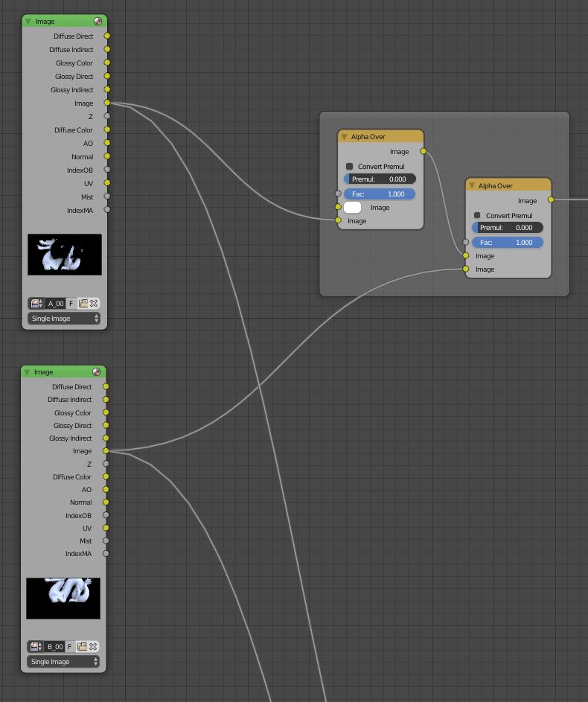Click the Diffuse Color output socket on the A_00 node
Screen dimensions: 588x702
click(x=107, y=130)
